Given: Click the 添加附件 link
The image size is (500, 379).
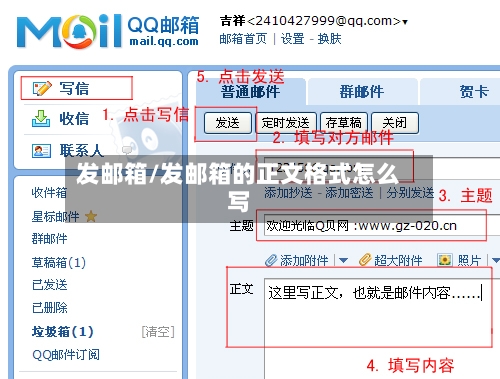Looking at the screenshot, I should point(304,261).
